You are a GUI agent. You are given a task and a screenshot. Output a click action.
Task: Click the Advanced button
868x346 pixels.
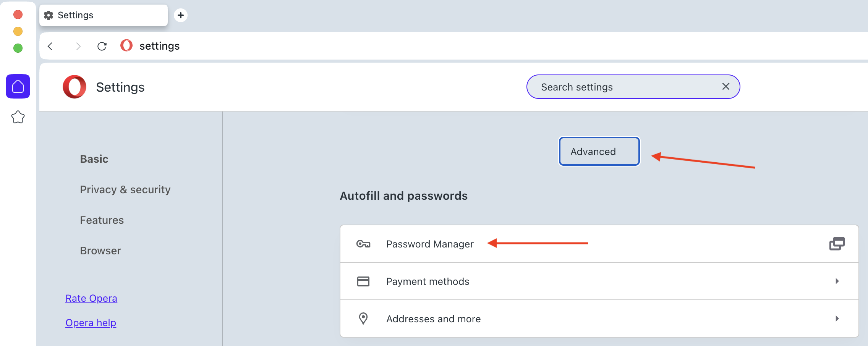coord(599,151)
